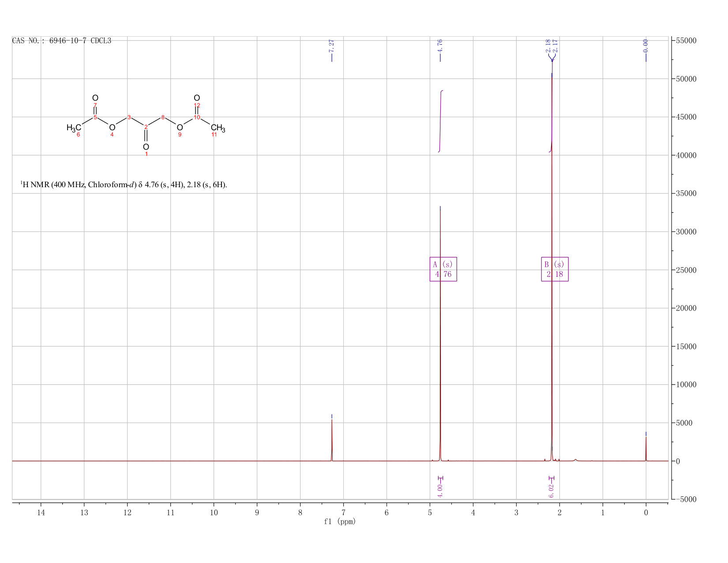Click carbonyl oxygen atom labeled 7
The width and height of the screenshot is (728, 563).
(x=95, y=98)
